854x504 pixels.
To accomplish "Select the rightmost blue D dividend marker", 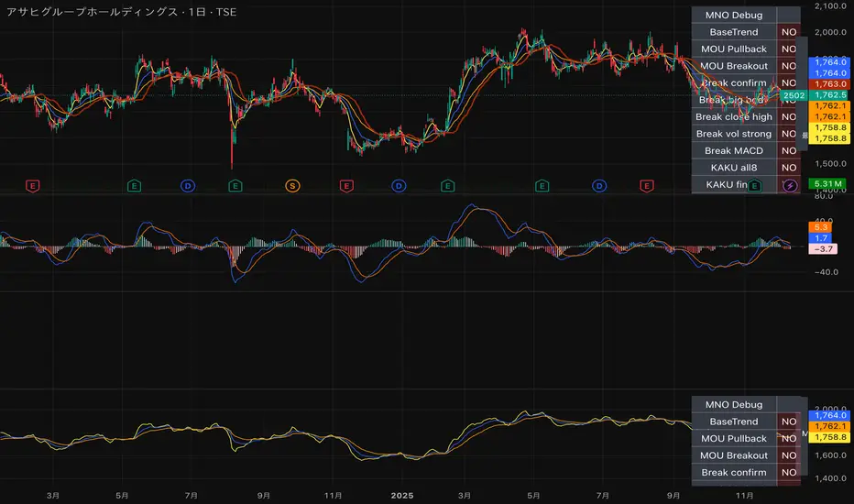I will point(599,186).
